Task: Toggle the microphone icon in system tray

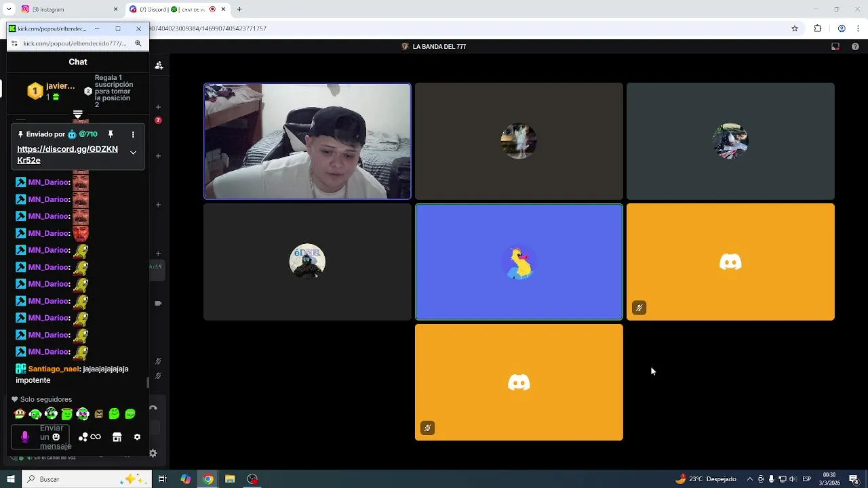Action: 771,479
